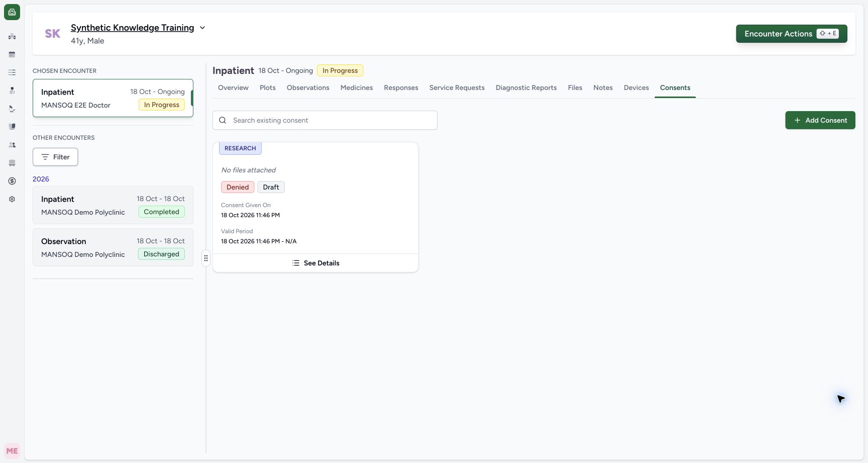The height and width of the screenshot is (463, 868).
Task: Click the Completed status badge
Action: 161,212
